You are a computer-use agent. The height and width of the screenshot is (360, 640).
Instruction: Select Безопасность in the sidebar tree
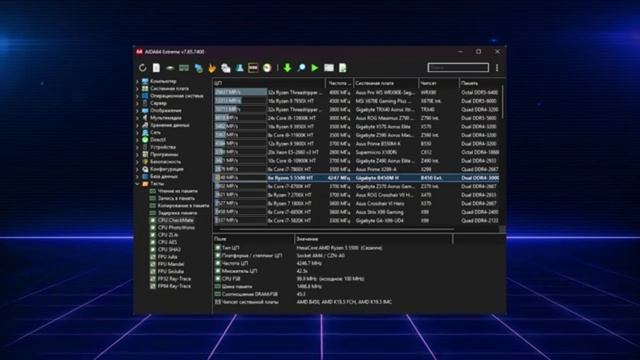coord(166,162)
